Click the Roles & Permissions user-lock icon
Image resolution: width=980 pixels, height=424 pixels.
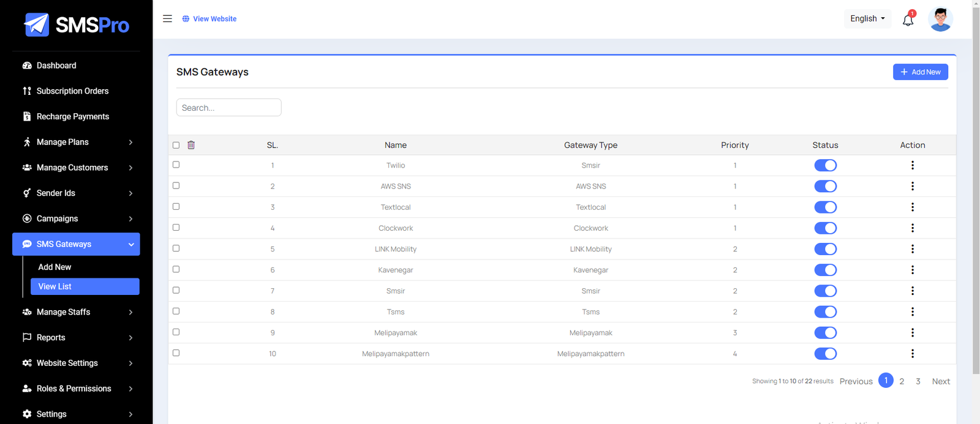pos(27,389)
